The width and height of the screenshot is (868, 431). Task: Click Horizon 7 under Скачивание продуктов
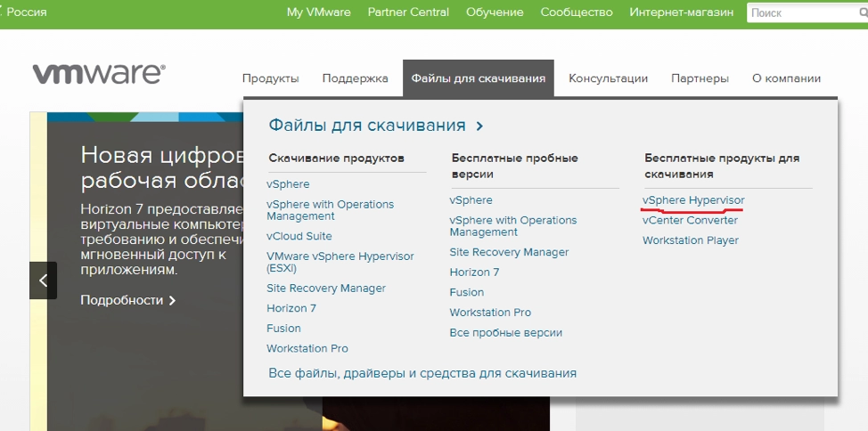(x=291, y=308)
